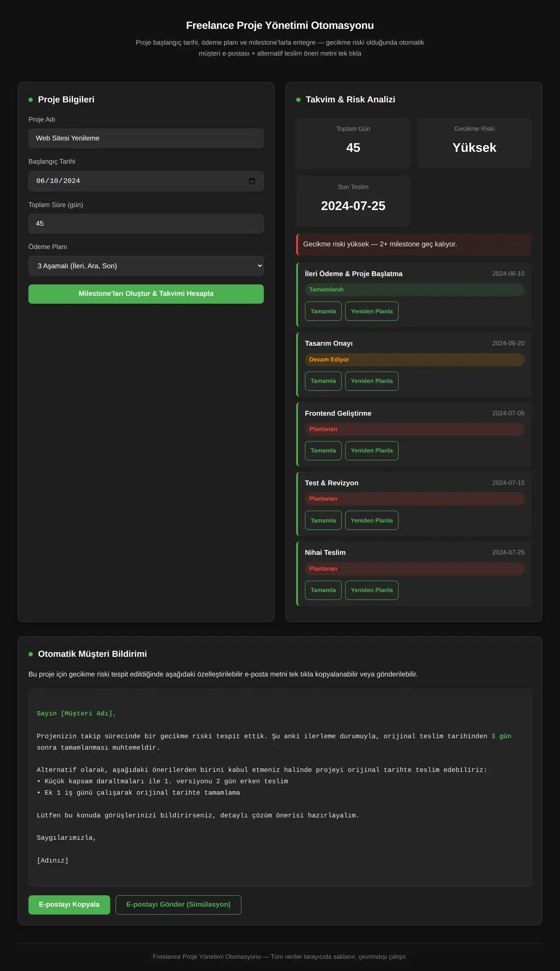Click the date 2024-07-15 on Test & Revizyon
This screenshot has height=971, width=560.
[508, 483]
